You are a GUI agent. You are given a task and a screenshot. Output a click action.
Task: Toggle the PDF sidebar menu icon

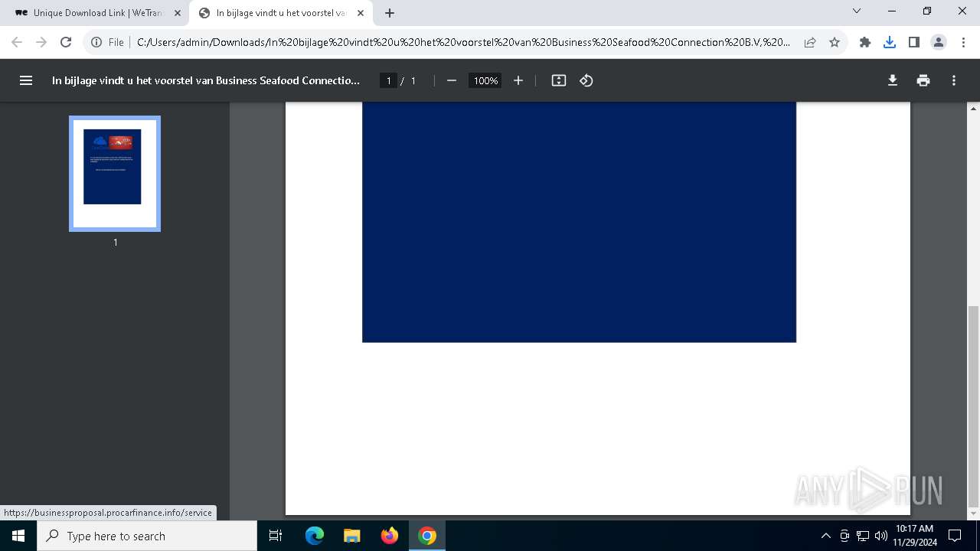click(x=26, y=80)
